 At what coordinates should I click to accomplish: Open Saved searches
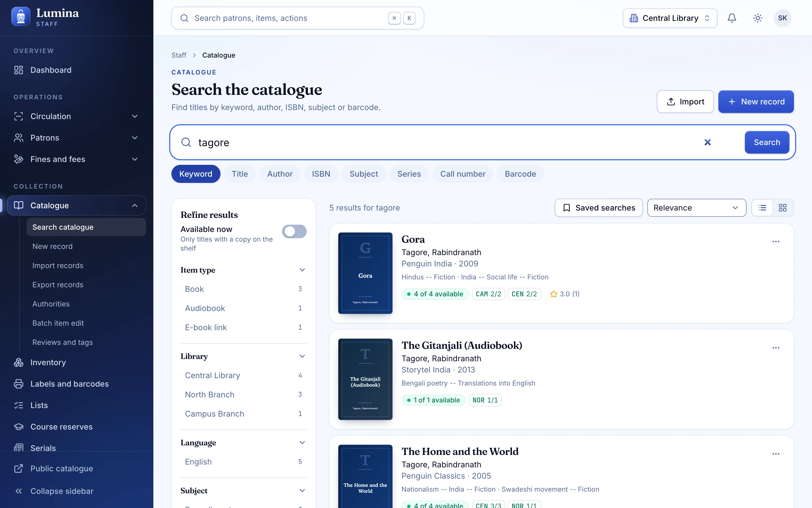point(599,208)
